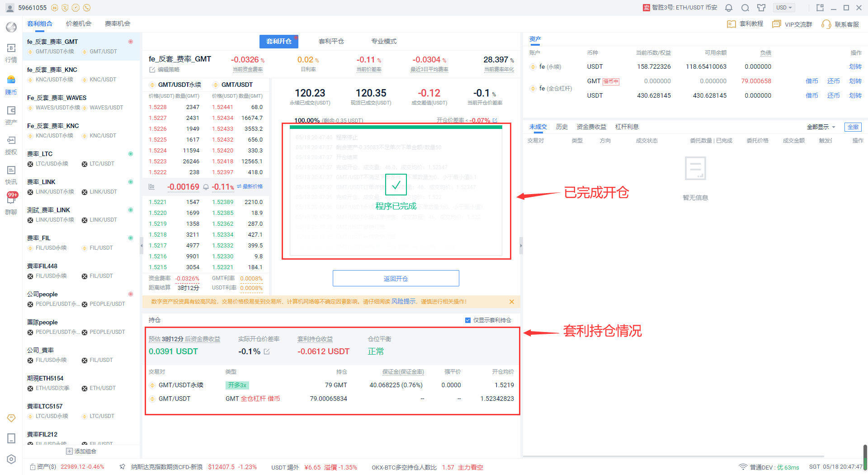Open the 授权 authorization sidebar icon
Image resolution: width=868 pixels, height=475 pixels.
[11, 145]
